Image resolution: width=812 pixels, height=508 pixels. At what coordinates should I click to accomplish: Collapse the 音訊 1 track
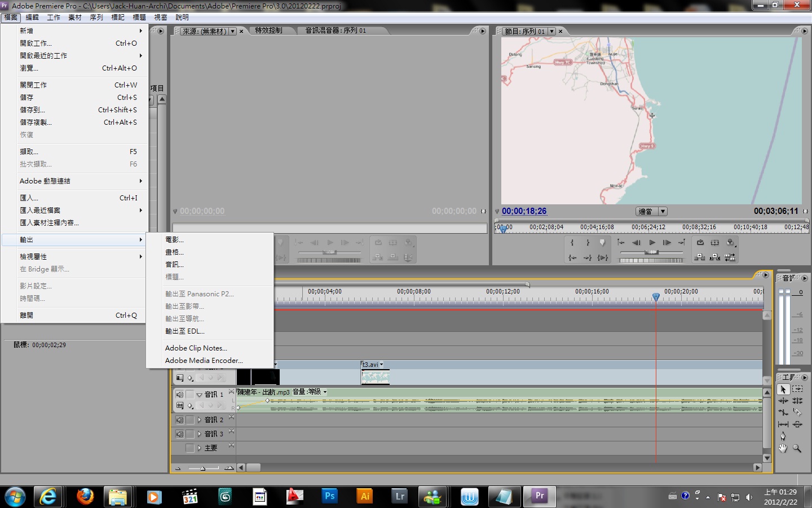[199, 395]
